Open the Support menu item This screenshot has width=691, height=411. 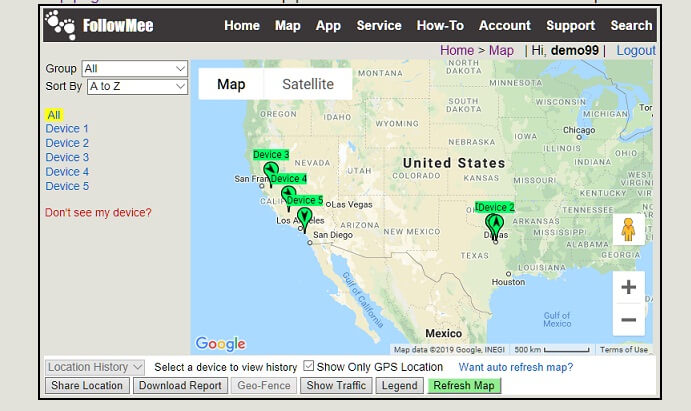pos(571,26)
